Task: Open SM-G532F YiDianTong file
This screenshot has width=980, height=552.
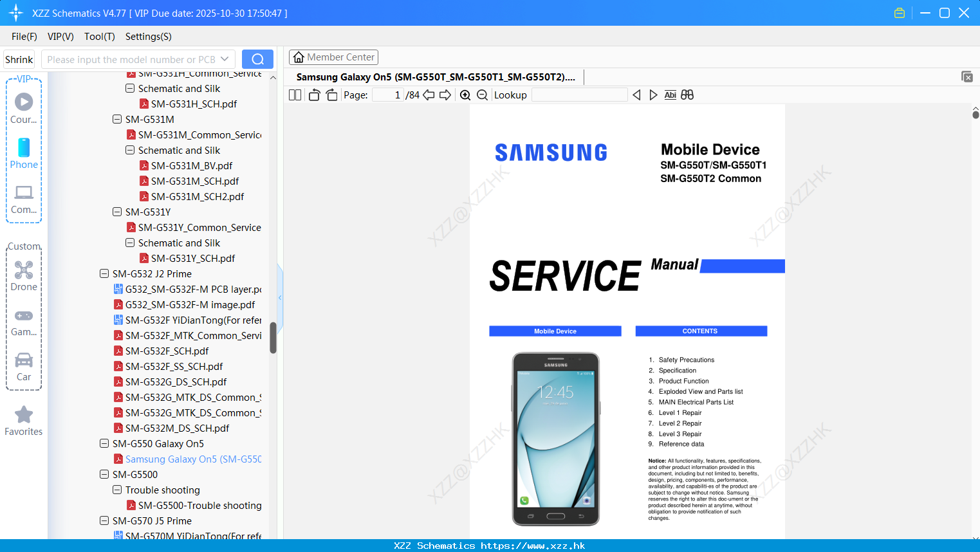Action: coord(187,320)
